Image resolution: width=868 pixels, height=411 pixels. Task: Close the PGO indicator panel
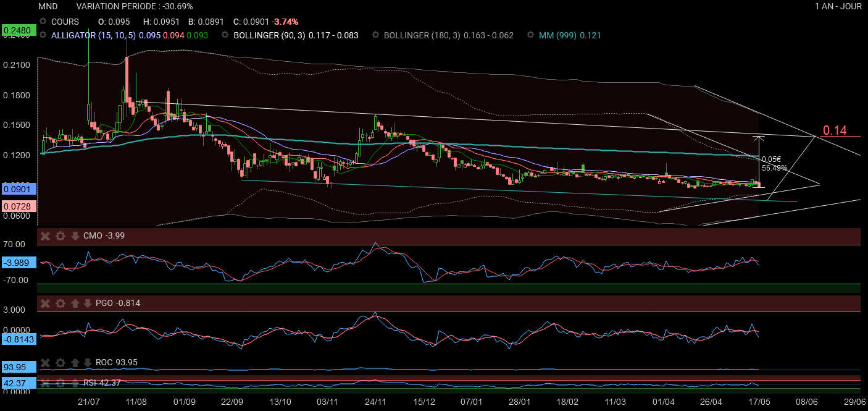[45, 303]
